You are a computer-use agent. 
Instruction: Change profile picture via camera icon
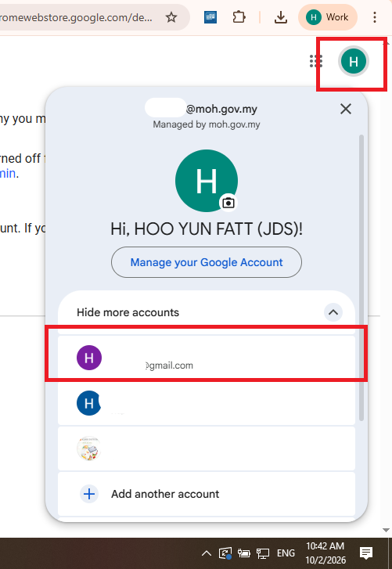[x=228, y=203]
